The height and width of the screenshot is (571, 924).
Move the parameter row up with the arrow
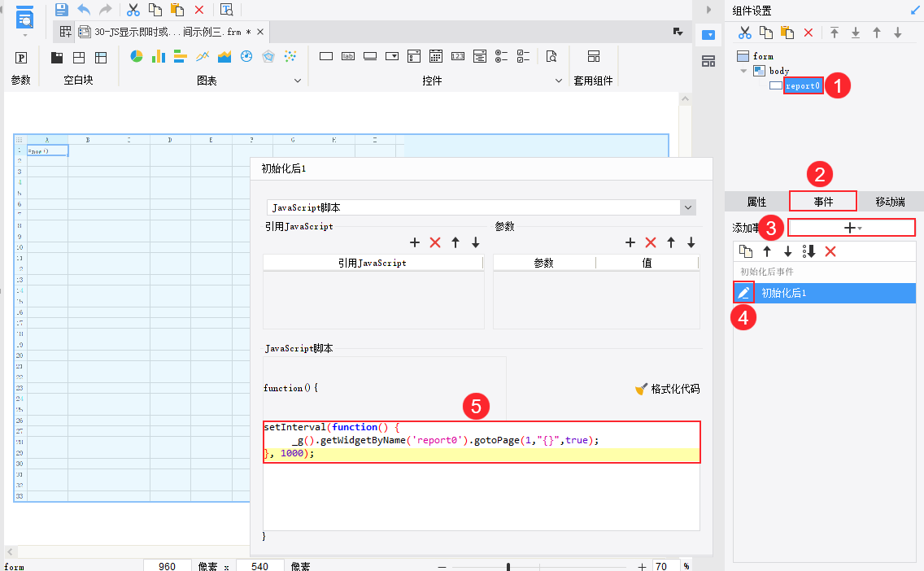(x=671, y=242)
